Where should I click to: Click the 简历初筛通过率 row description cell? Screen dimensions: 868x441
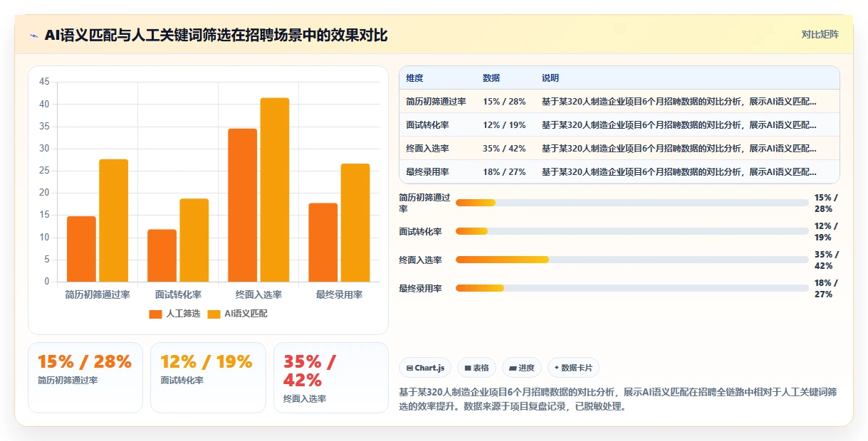pos(679,102)
